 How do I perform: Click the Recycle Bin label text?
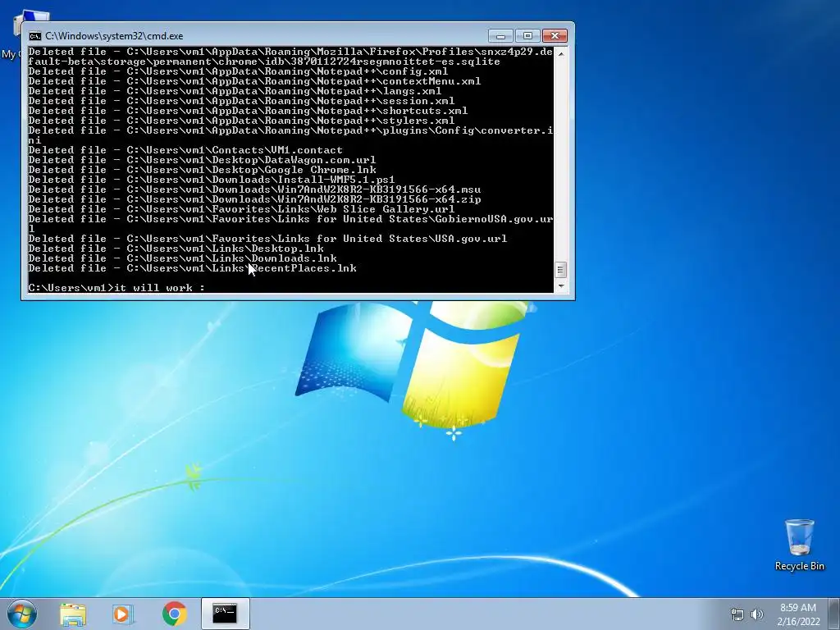[x=799, y=566]
